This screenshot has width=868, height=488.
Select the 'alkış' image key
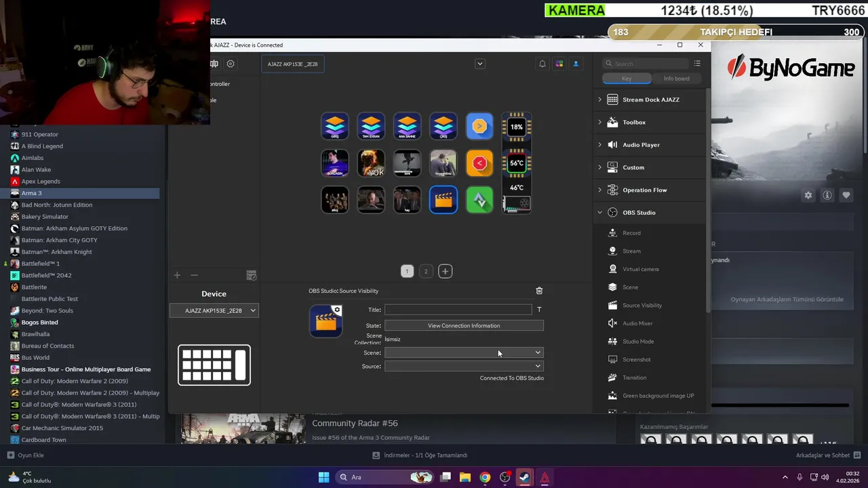pyautogui.click(x=334, y=200)
